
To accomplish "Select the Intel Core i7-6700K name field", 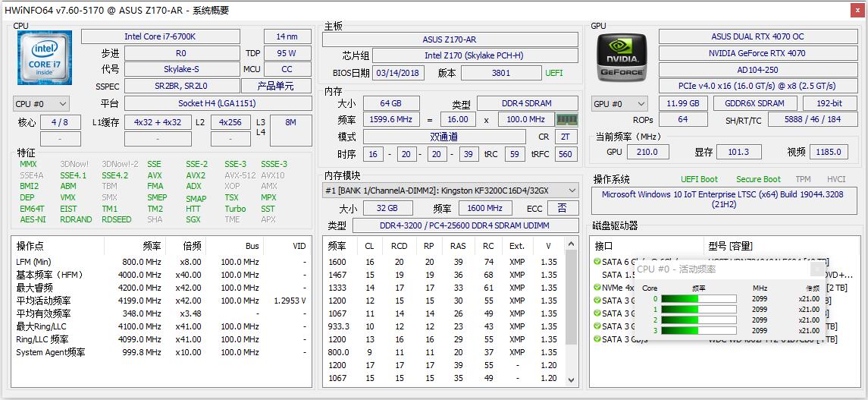I will click(160, 36).
